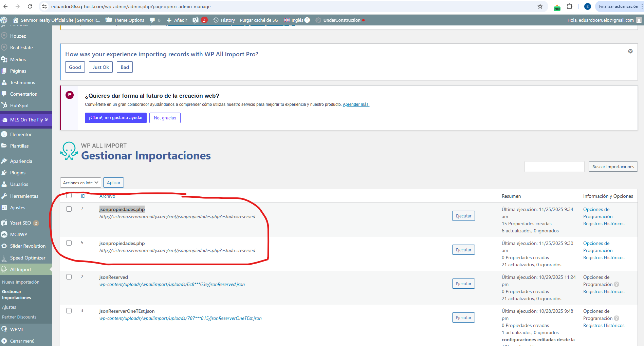Rate the import experience as Good
The image size is (644, 346).
click(75, 67)
